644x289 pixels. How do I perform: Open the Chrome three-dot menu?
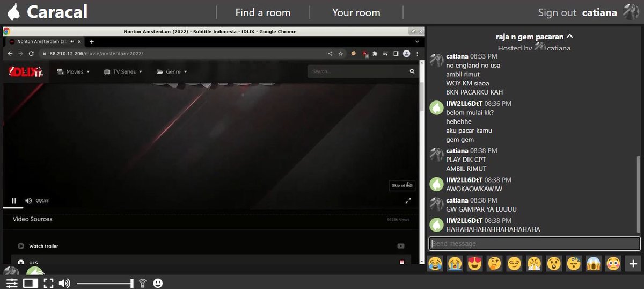[x=416, y=53]
